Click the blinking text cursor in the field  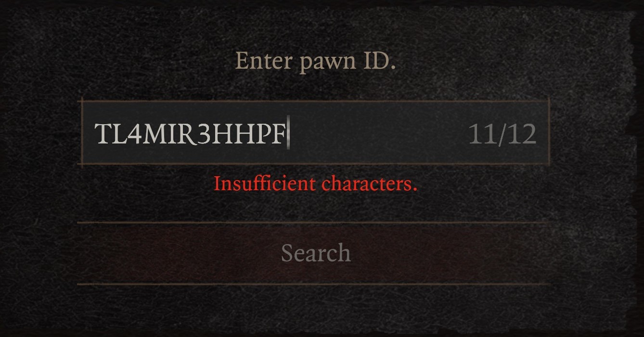(x=288, y=133)
